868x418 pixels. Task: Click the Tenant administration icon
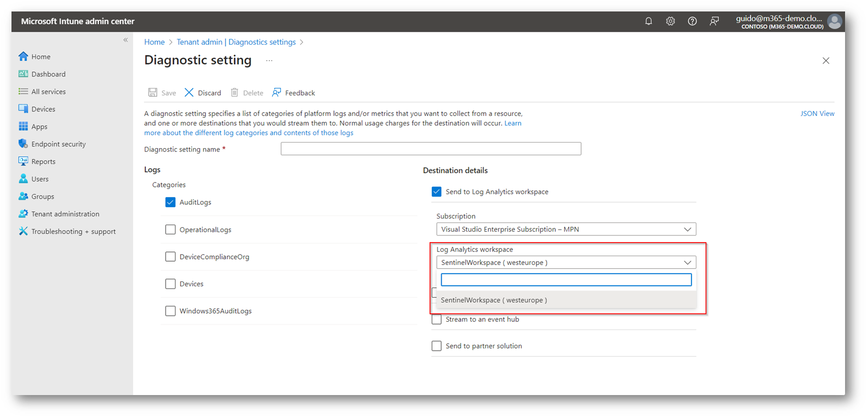pos(23,214)
